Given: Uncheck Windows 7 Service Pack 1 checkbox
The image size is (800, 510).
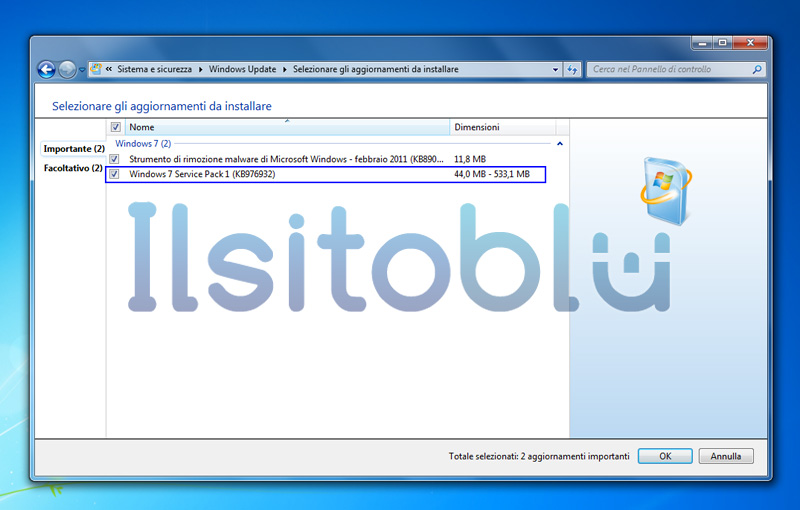Looking at the screenshot, I should click(115, 175).
